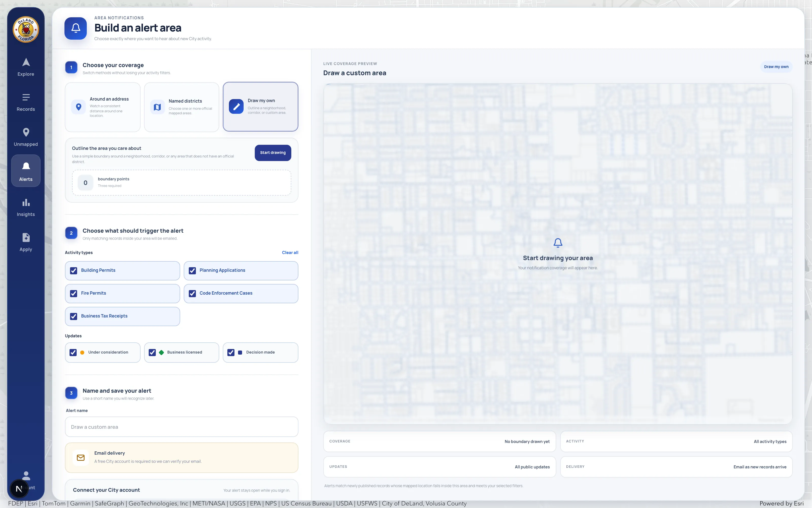The width and height of the screenshot is (812, 508).
Task: Click the Start drawing button
Action: pyautogui.click(x=273, y=153)
